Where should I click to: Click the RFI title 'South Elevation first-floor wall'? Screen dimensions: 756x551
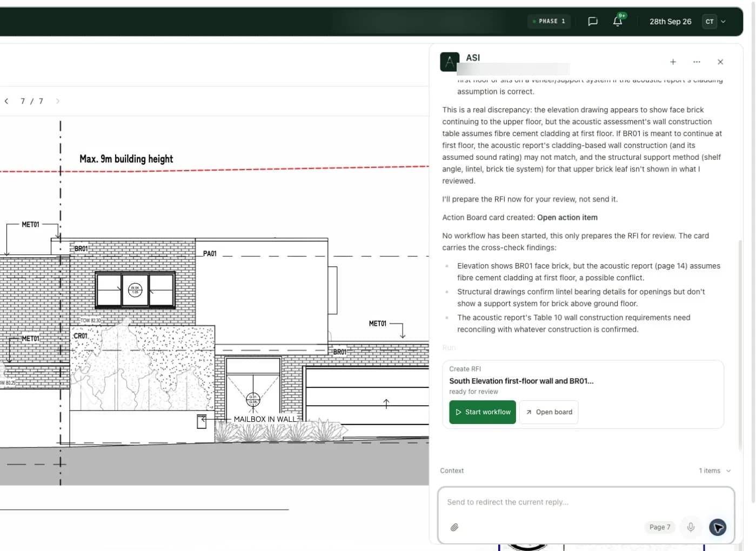(521, 381)
